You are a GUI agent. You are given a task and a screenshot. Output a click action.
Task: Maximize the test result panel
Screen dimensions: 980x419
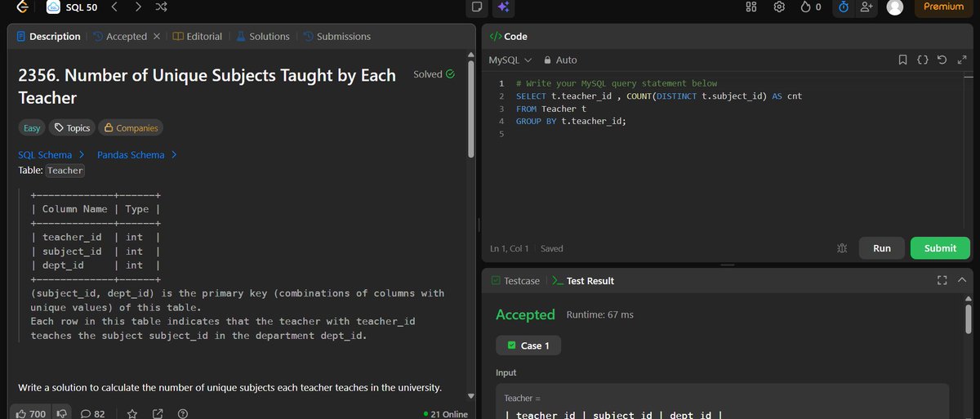pos(942,280)
